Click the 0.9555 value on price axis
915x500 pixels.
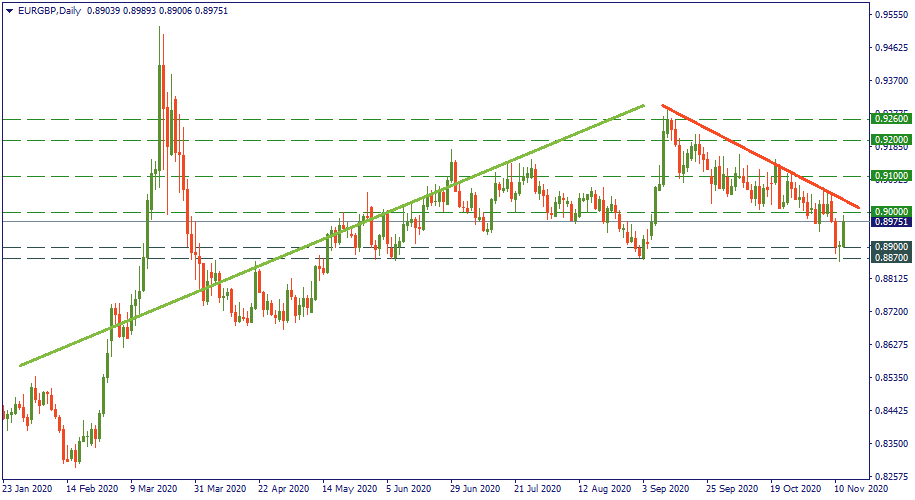(x=888, y=15)
